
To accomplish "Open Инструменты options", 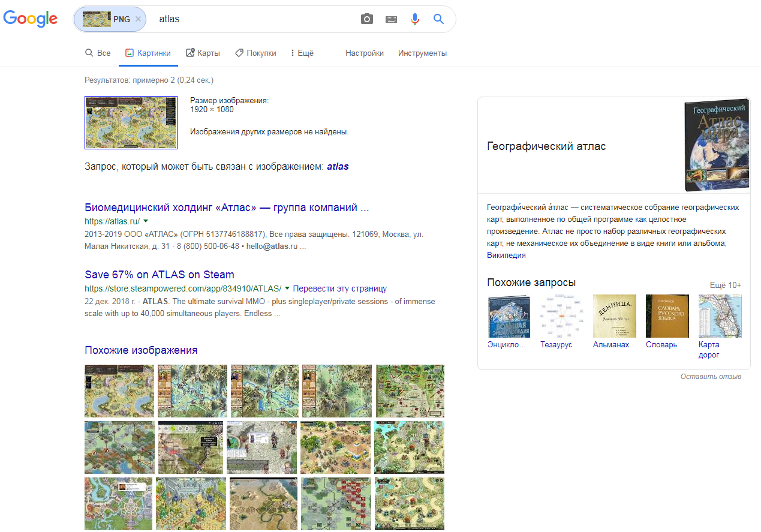I will point(422,53).
